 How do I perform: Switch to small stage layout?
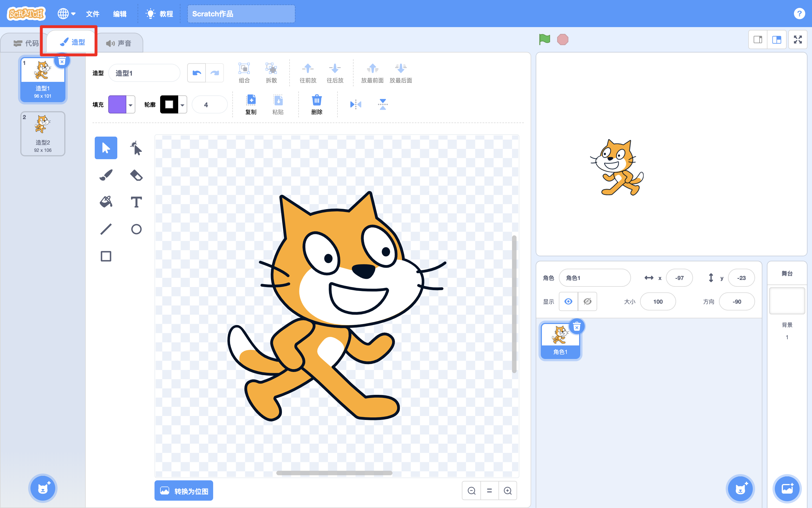pos(758,40)
